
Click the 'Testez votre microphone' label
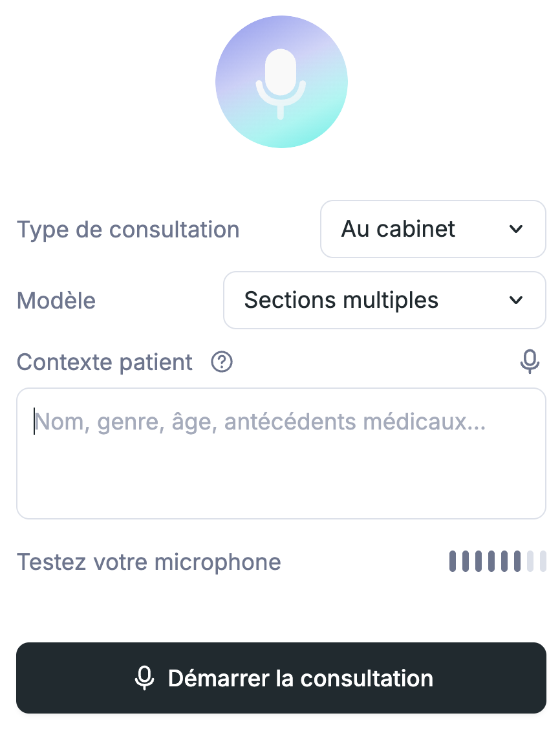(149, 562)
